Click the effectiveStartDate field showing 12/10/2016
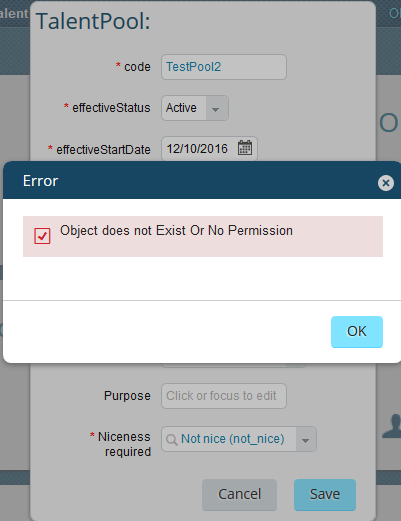Image resolution: width=401 pixels, height=521 pixels. (x=209, y=148)
